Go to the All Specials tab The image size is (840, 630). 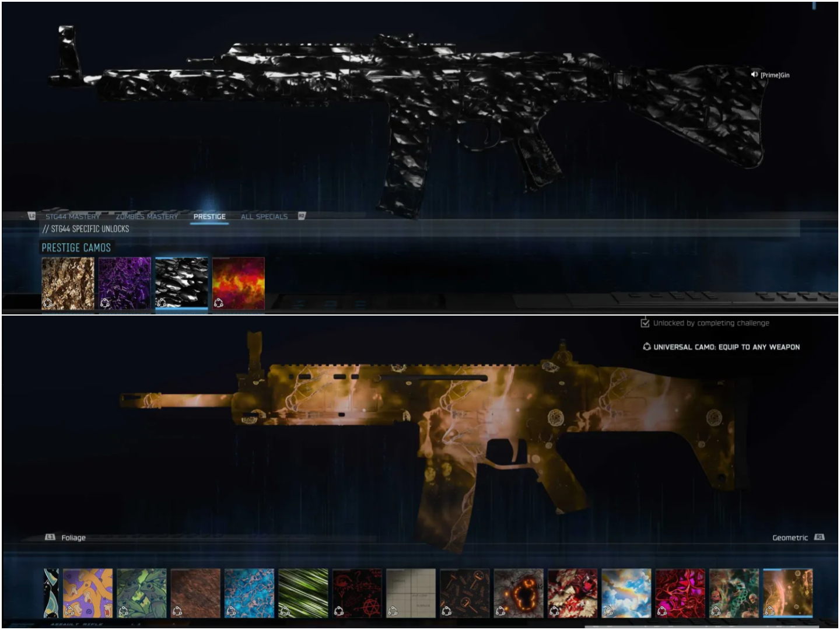tap(264, 216)
